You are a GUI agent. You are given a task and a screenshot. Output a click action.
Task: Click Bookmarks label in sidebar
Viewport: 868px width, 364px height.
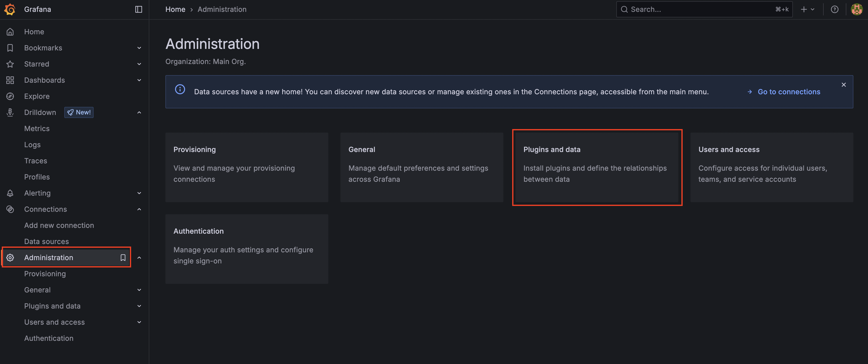tap(43, 48)
